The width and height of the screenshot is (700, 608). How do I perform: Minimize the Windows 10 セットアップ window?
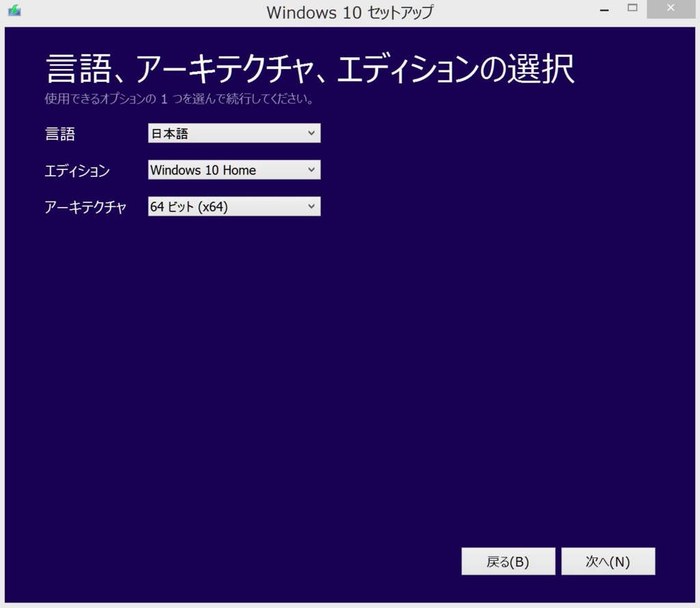point(604,10)
